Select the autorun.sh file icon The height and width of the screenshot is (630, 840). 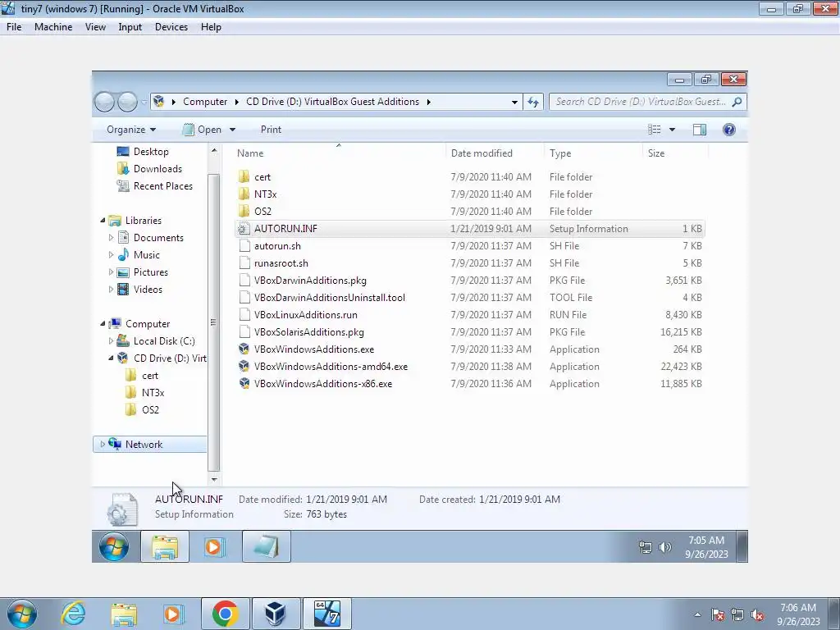click(244, 246)
